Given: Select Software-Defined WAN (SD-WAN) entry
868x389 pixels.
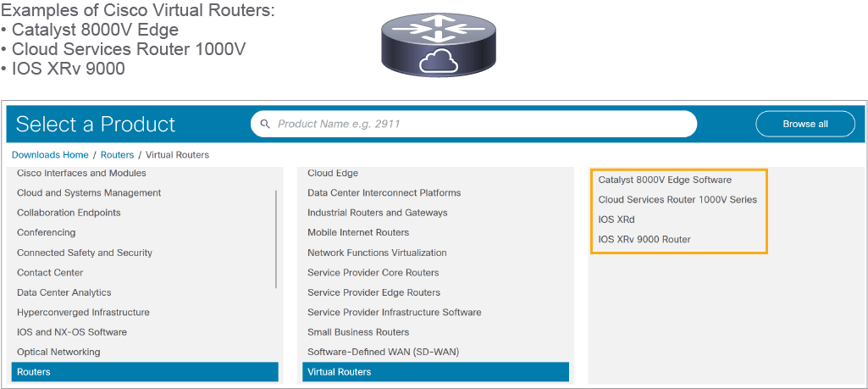Looking at the screenshot, I should point(383,352).
